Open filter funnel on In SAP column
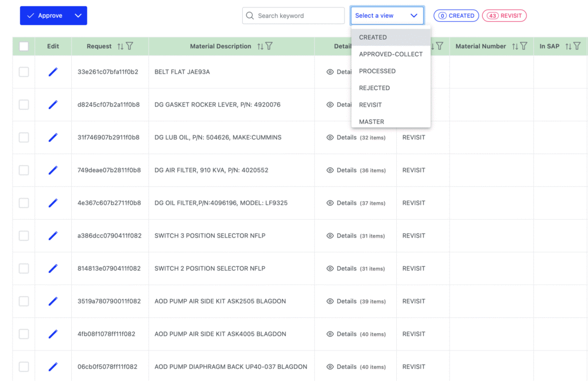The width and height of the screenshot is (588, 386). pos(577,46)
